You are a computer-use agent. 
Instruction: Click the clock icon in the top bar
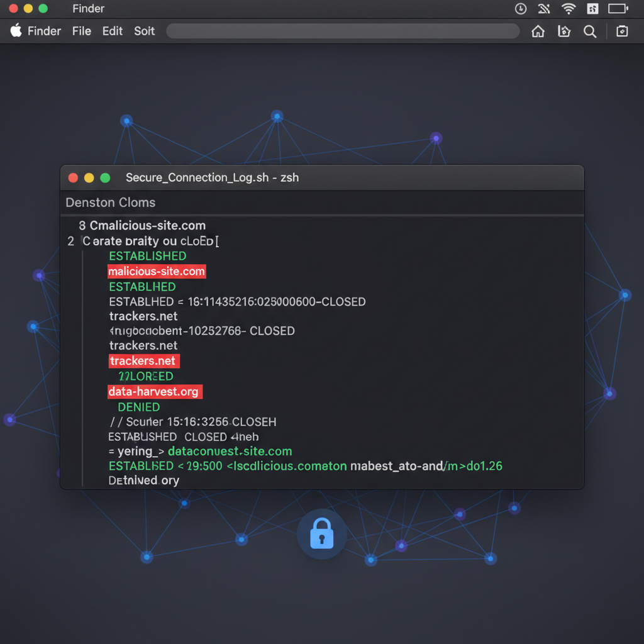coord(521,9)
